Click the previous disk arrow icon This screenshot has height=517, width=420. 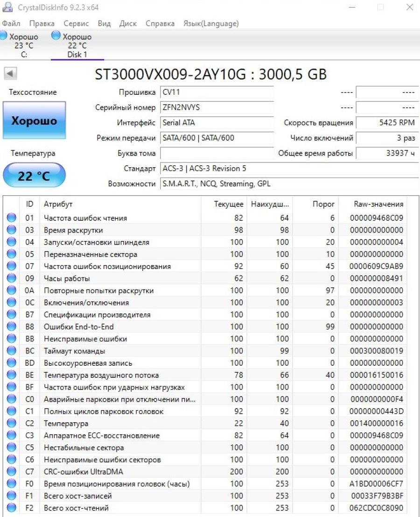(10, 73)
